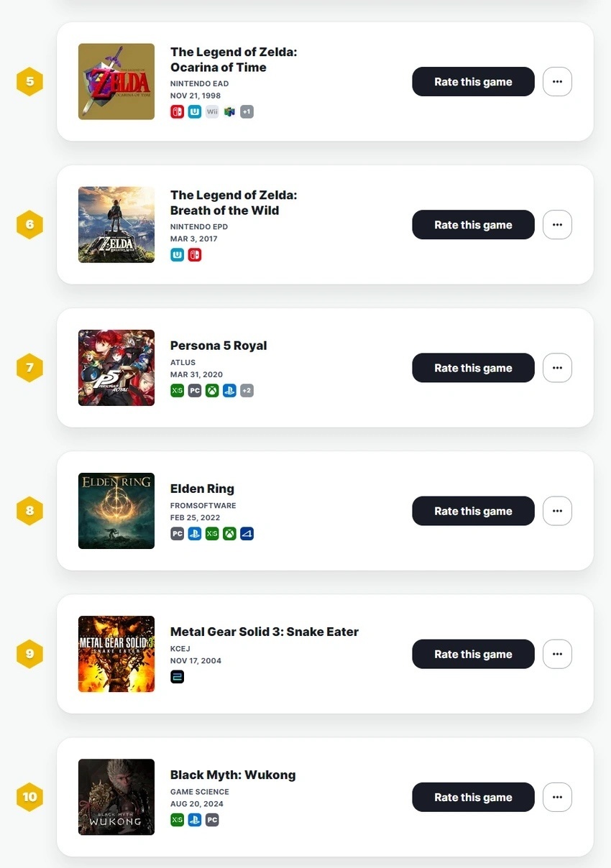This screenshot has width=611, height=868.
Task: Expand the +1 platforms badge for Ocarina of Time
Action: [247, 111]
